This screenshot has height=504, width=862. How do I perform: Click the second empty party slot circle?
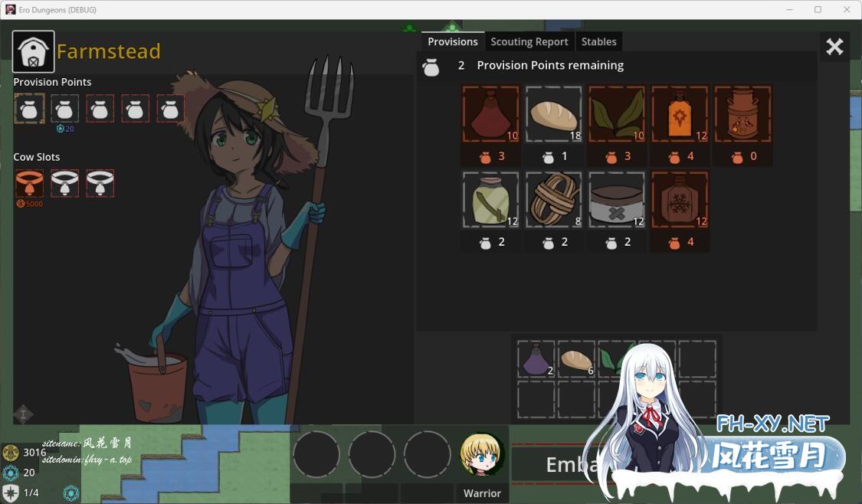pos(372,454)
